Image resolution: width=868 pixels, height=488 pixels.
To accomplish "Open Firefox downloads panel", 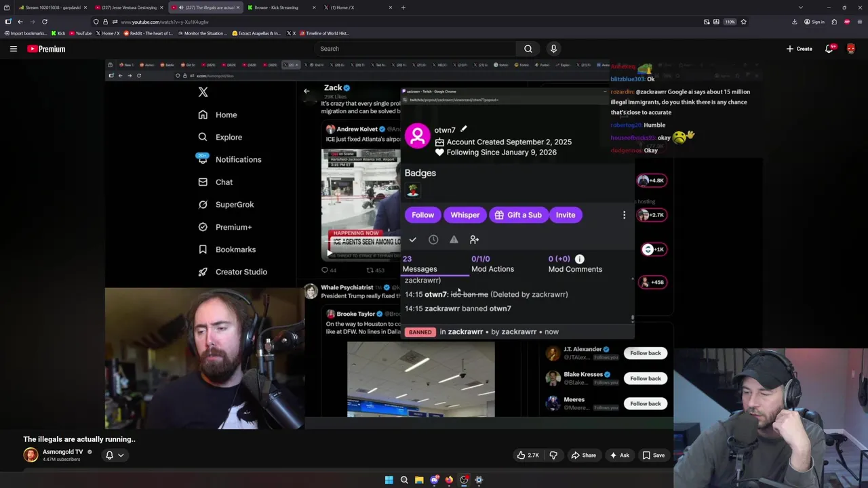I will tap(794, 22).
